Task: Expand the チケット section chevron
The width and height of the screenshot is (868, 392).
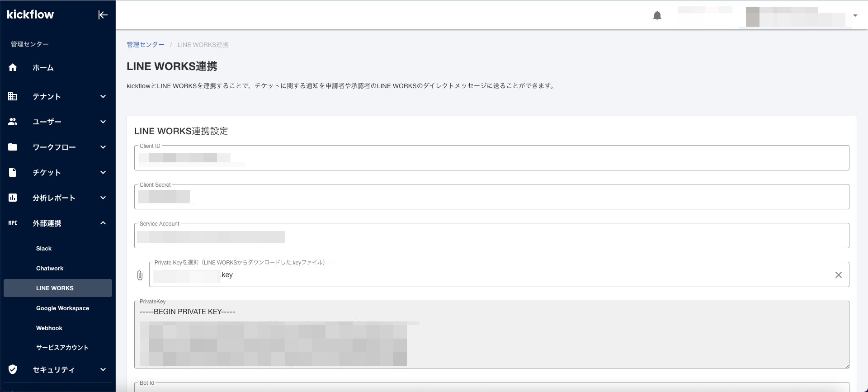Action: pos(103,172)
